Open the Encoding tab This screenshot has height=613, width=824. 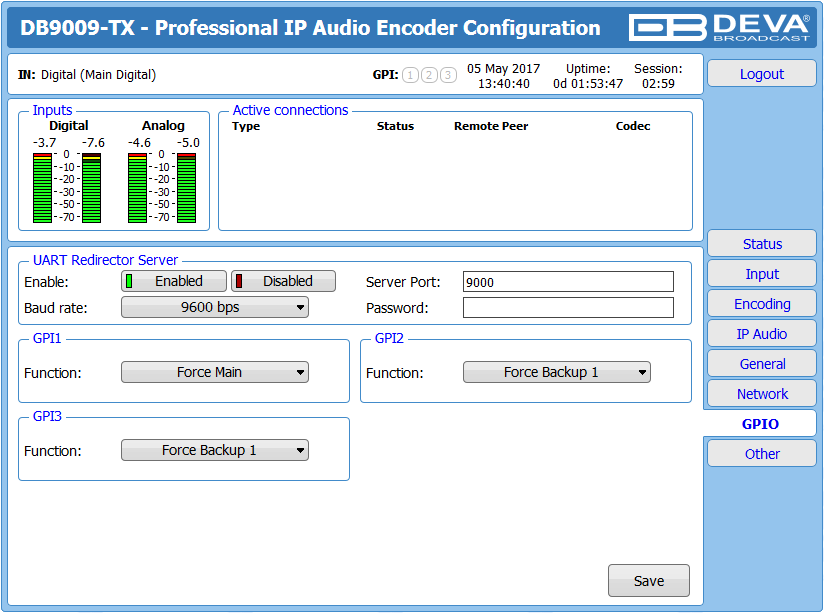point(762,304)
